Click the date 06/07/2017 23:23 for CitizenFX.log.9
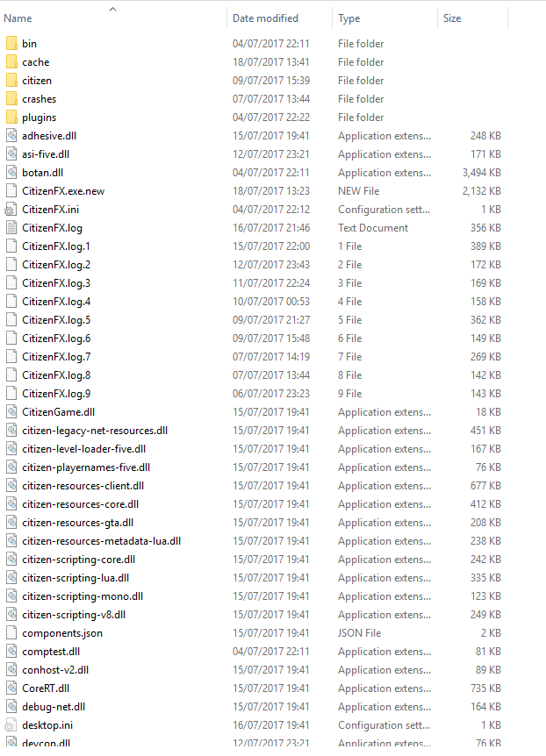Image resolution: width=546 pixels, height=756 pixels. click(271, 394)
